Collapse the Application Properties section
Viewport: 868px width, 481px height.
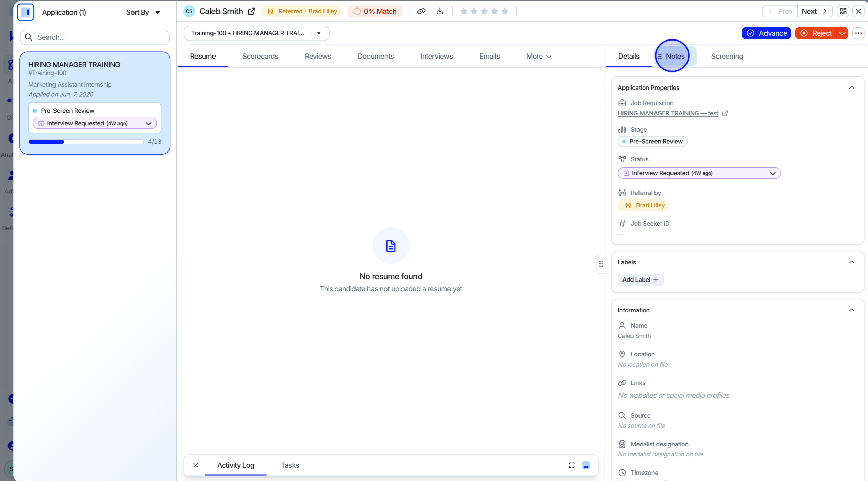click(851, 87)
